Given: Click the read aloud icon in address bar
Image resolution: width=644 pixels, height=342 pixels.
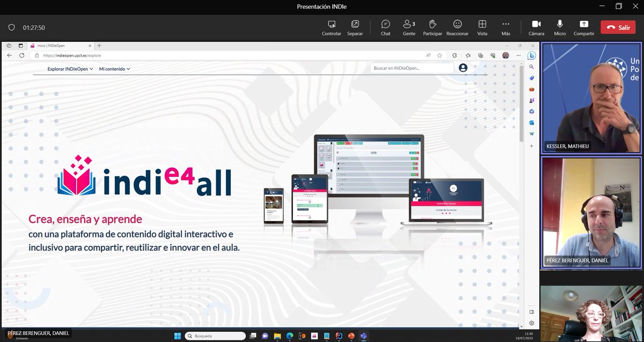Looking at the screenshot, I should click(x=428, y=55).
